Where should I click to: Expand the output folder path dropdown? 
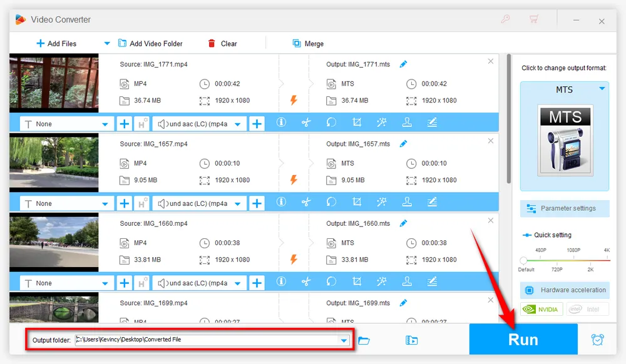point(344,340)
